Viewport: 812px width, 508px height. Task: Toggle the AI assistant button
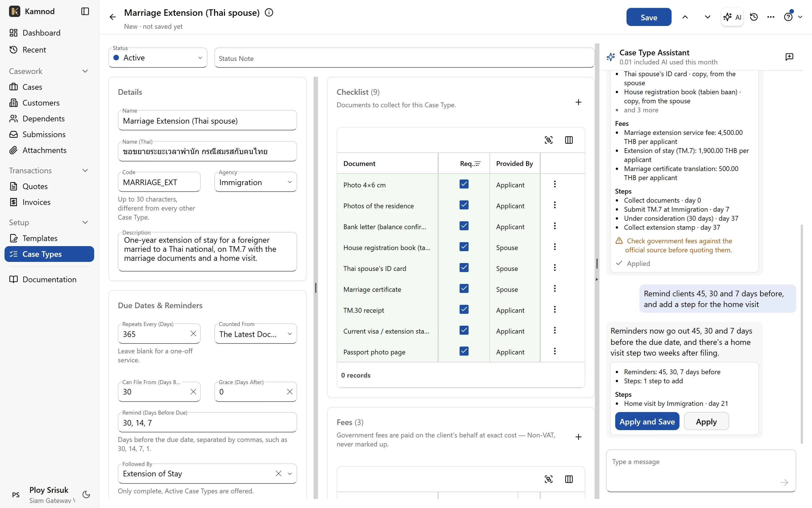tap(732, 17)
